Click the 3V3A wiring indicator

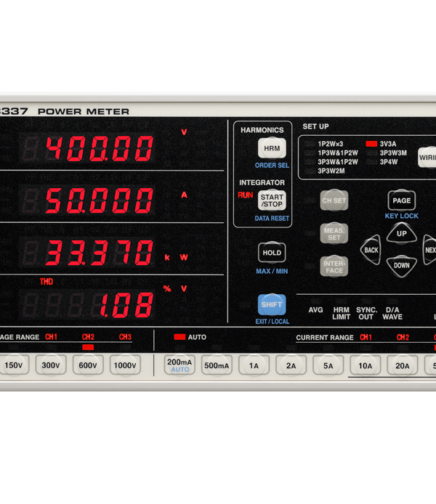[x=371, y=144]
